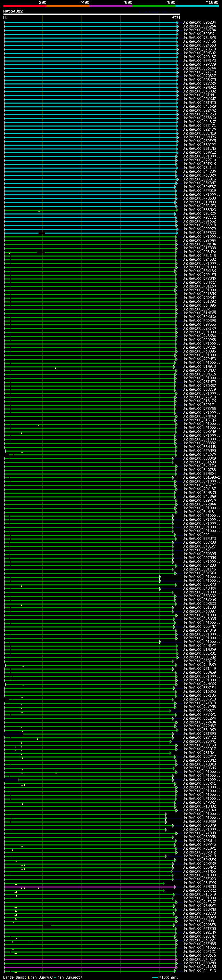Click the red 20% identity legend segment
This screenshot has height=980, width=222.
coord(25,6)
